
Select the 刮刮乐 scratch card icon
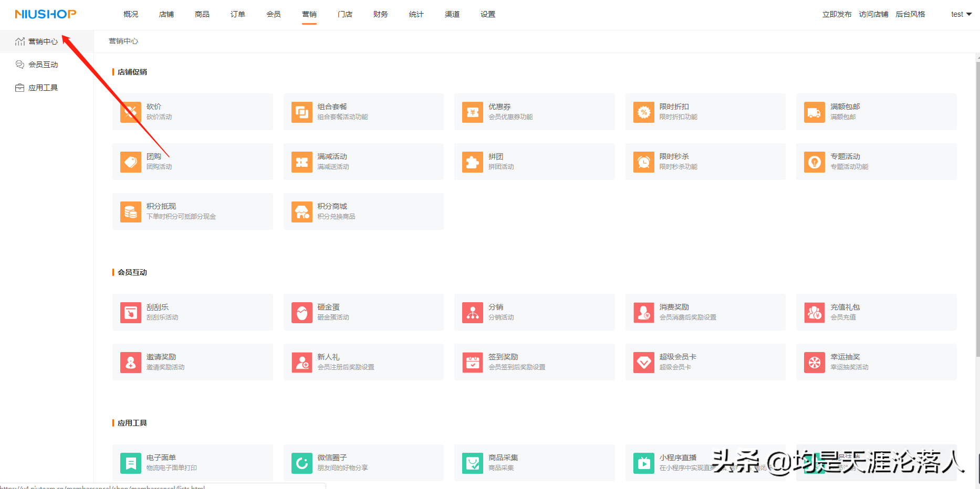click(x=131, y=312)
